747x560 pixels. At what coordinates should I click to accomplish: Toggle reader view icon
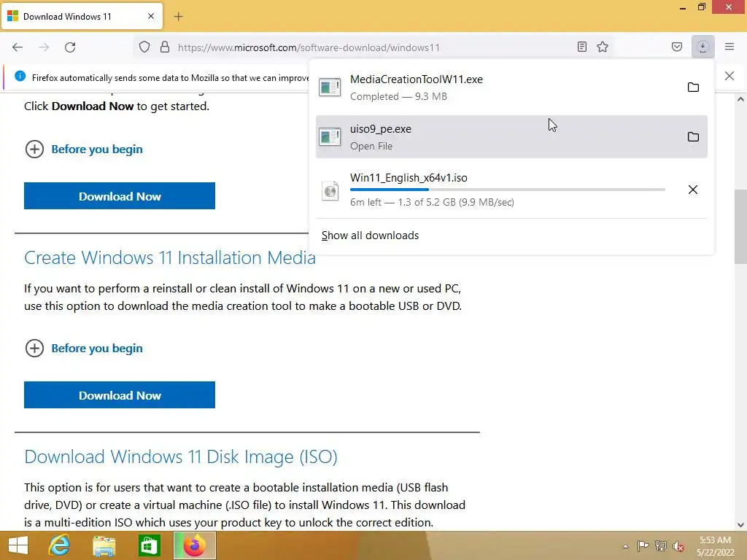581,47
